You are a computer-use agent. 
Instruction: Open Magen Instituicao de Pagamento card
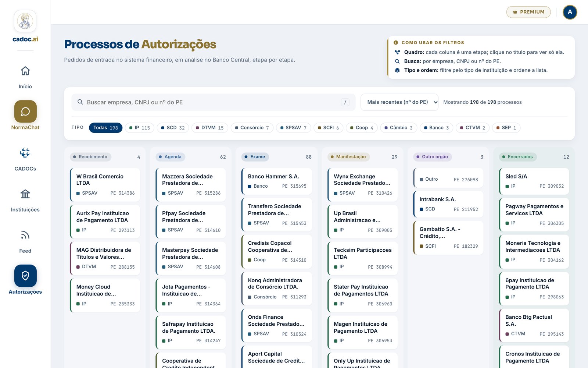(362, 332)
